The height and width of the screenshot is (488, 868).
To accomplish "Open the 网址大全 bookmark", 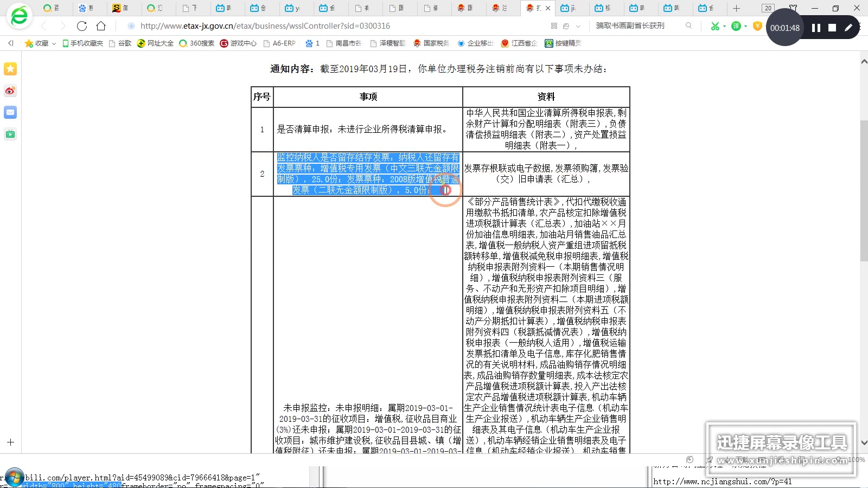I will click(156, 43).
